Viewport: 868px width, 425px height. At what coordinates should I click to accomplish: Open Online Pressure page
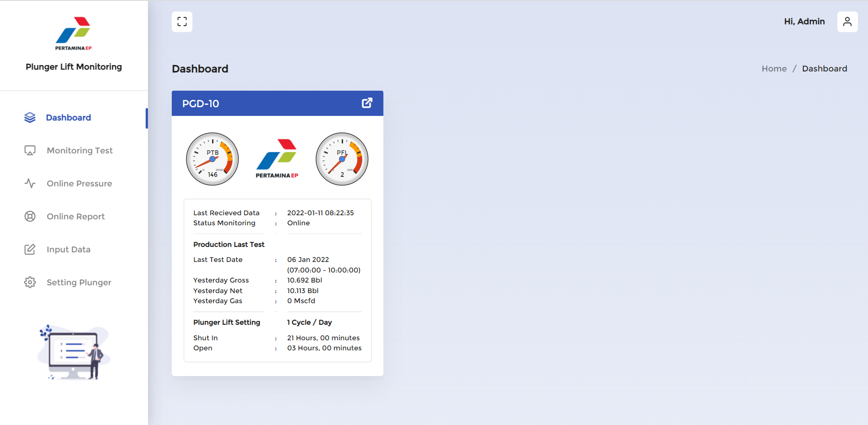point(79,184)
